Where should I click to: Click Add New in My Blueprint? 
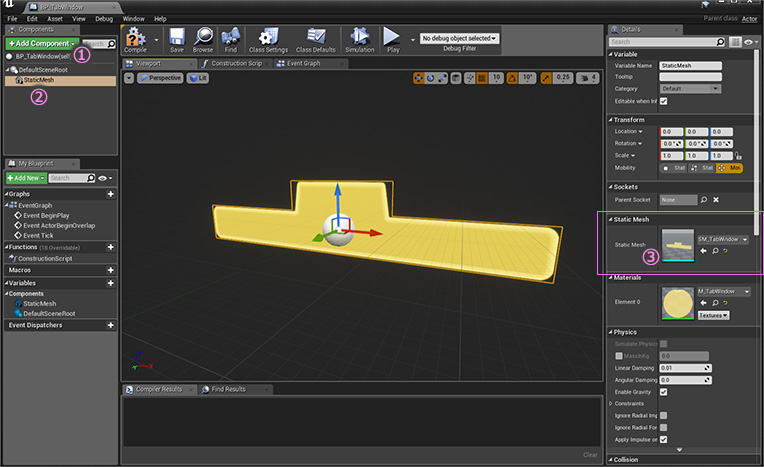click(26, 178)
